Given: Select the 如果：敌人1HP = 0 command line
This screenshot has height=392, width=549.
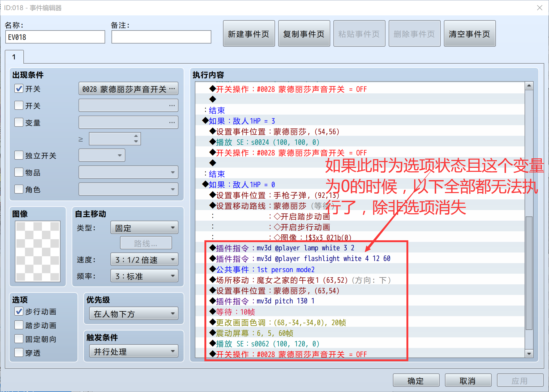Looking at the screenshot, I should [x=360, y=185].
